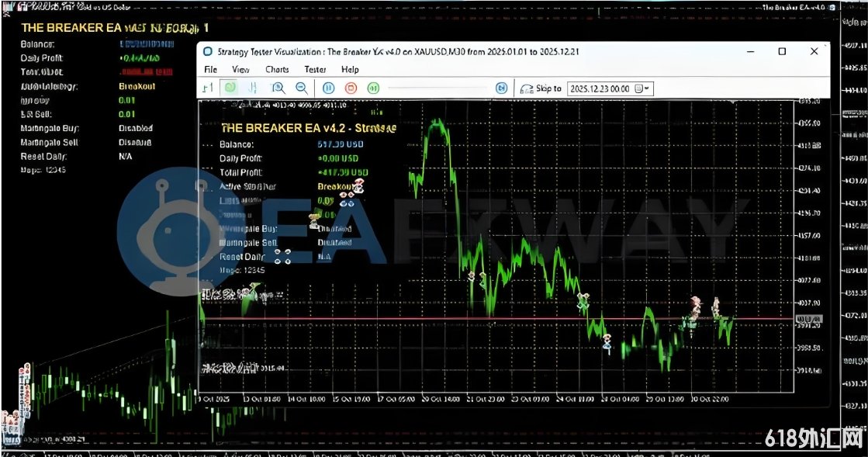
Task: Zoom out on the tester chart
Action: click(301, 88)
